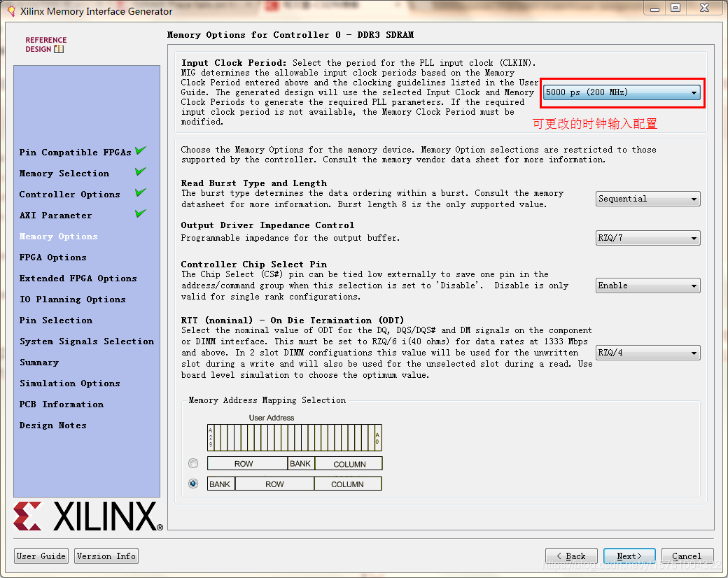Click the green checkmark beside Memory Selection
The height and width of the screenshot is (578, 728).
pos(141,171)
